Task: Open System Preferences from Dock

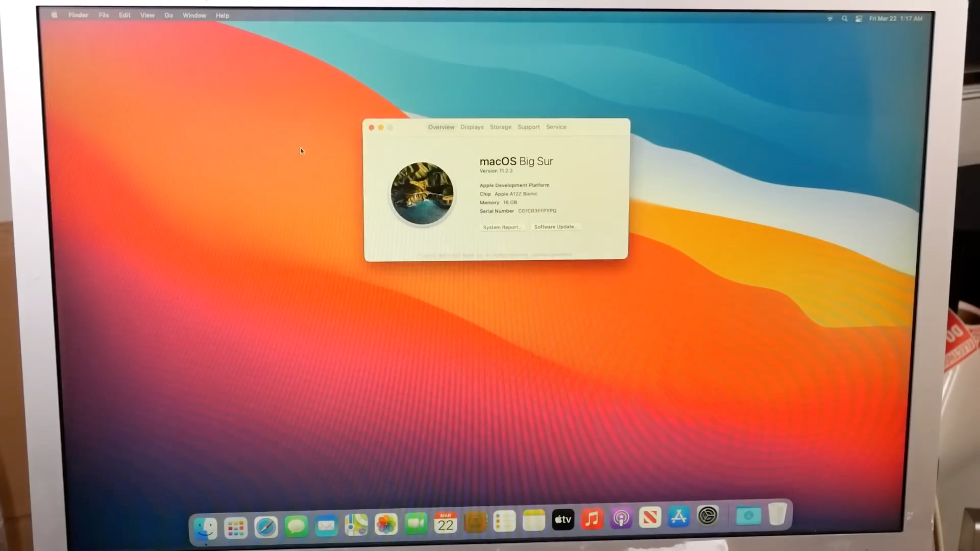Action: [707, 516]
